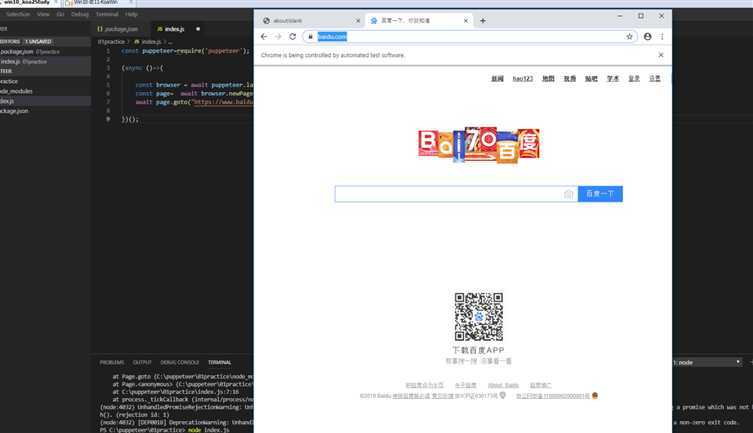This screenshot has width=753, height=433.
Task: Select the Baidu page tab
Action: tap(418, 21)
